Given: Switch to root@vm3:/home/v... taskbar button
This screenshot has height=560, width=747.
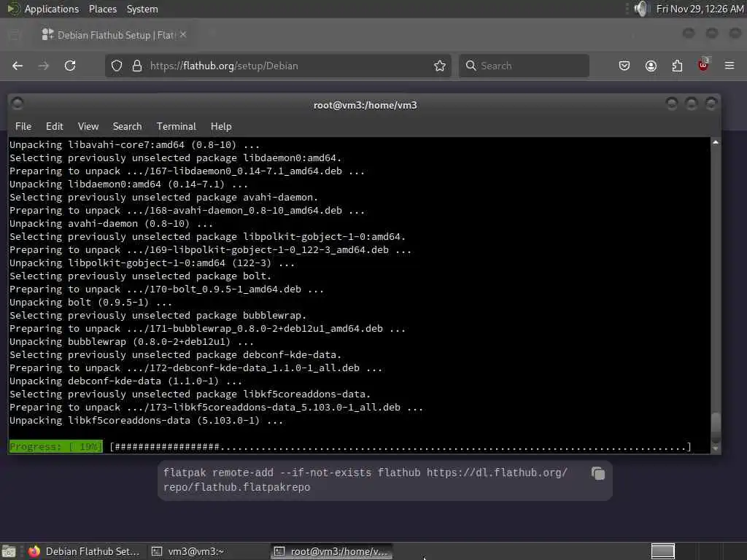Looking at the screenshot, I should (332, 551).
